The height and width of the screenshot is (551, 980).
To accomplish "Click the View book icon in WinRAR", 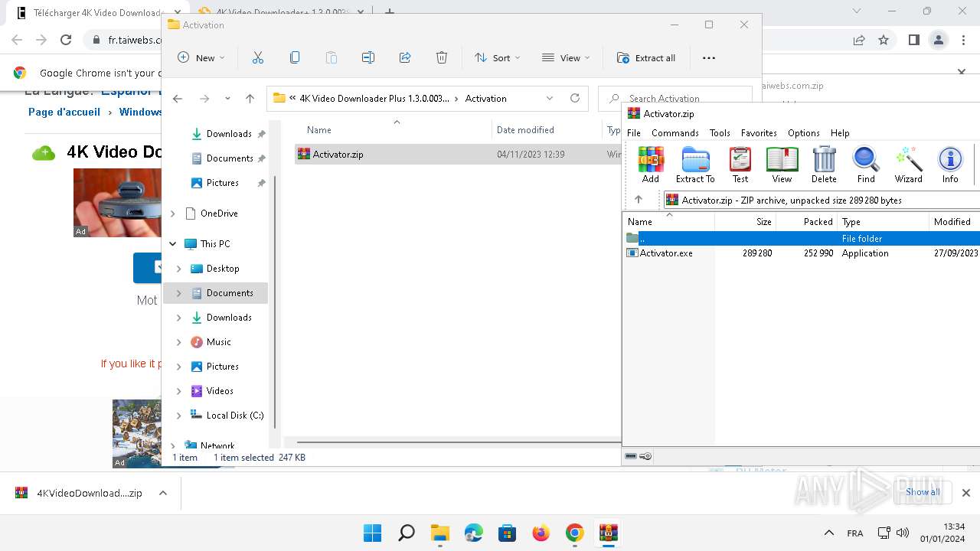I will coord(782,165).
